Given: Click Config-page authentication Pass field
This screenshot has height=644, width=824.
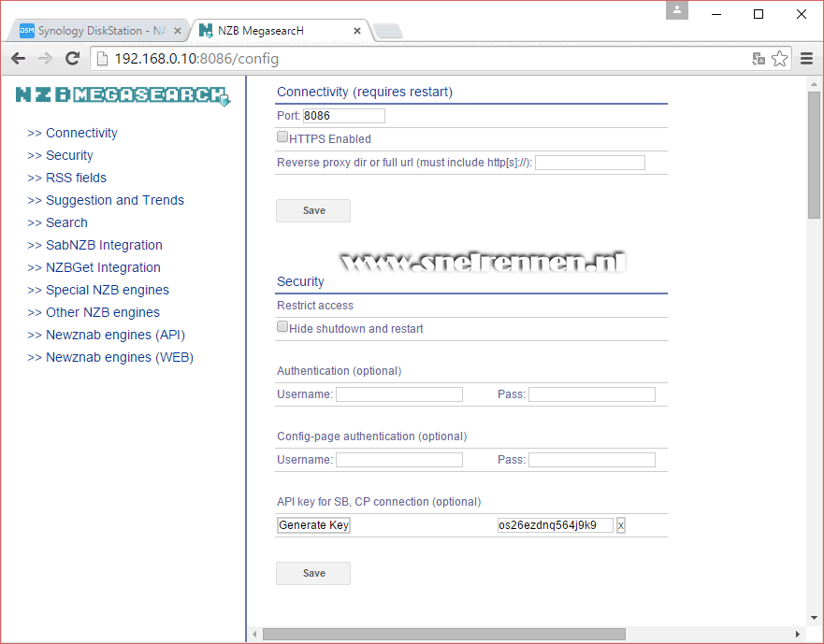Looking at the screenshot, I should pyautogui.click(x=592, y=460).
